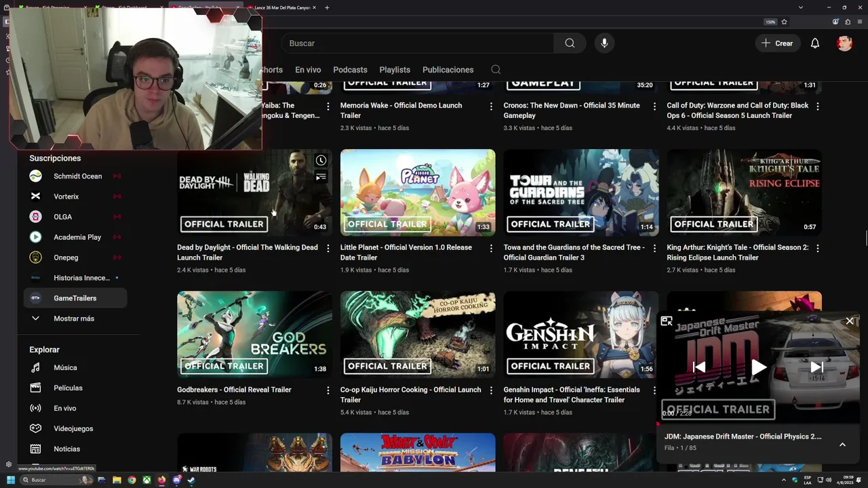This screenshot has height=488, width=868.
Task: Open En vivo in Explorar sidebar
Action: point(75,408)
